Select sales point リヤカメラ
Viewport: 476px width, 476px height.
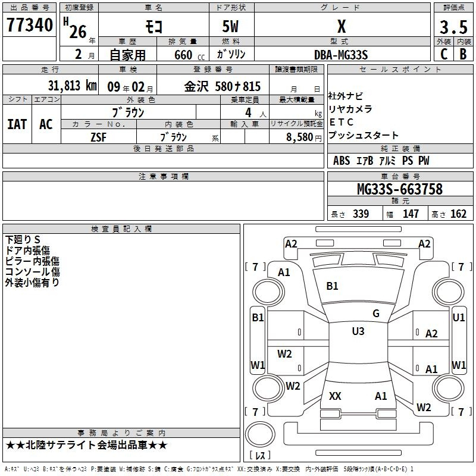pos(350,109)
